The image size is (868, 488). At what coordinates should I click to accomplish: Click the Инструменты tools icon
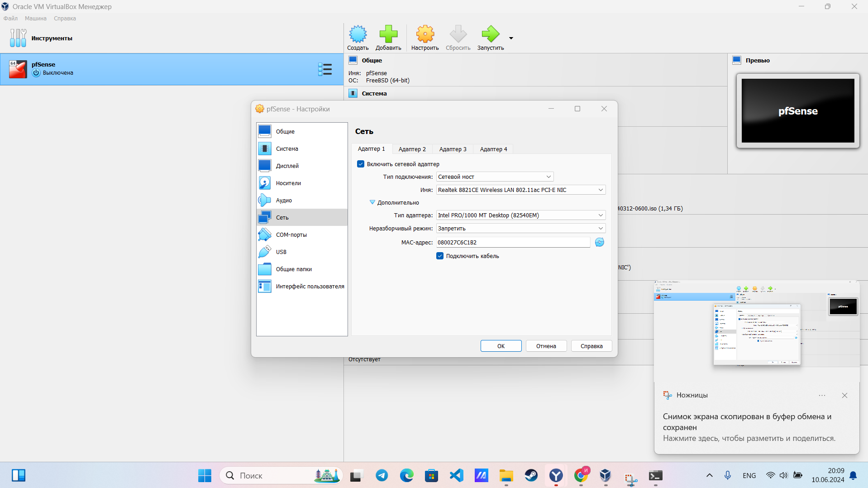point(18,38)
